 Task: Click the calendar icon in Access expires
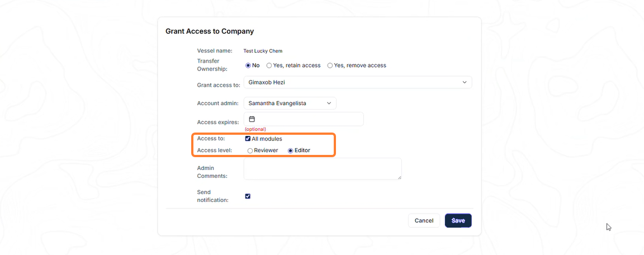point(252,119)
